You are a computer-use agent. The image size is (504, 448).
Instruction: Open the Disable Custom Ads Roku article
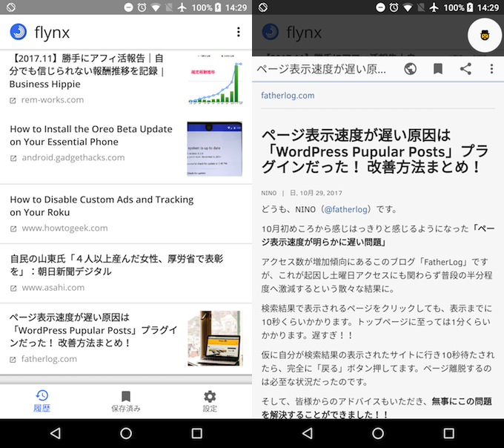click(x=126, y=214)
